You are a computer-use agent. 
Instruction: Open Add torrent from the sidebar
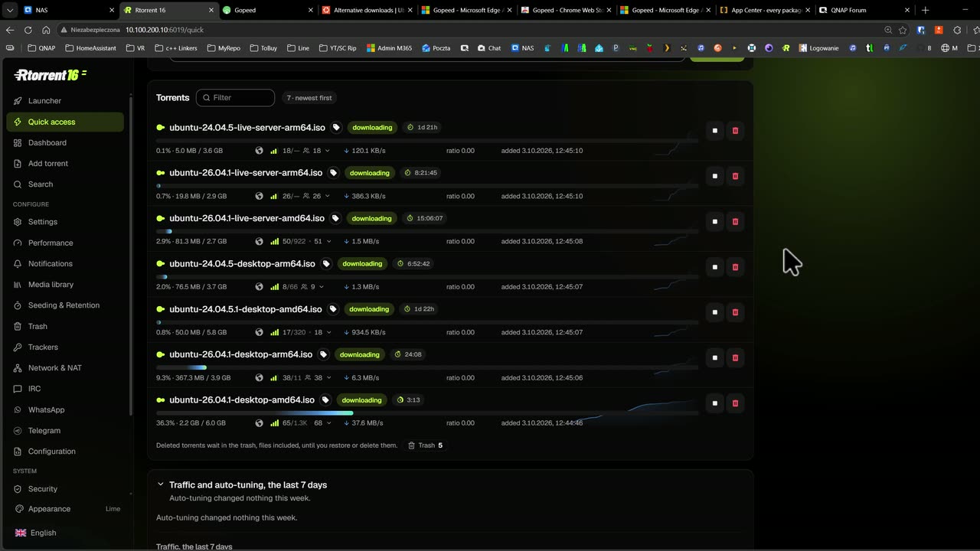tap(65, 164)
